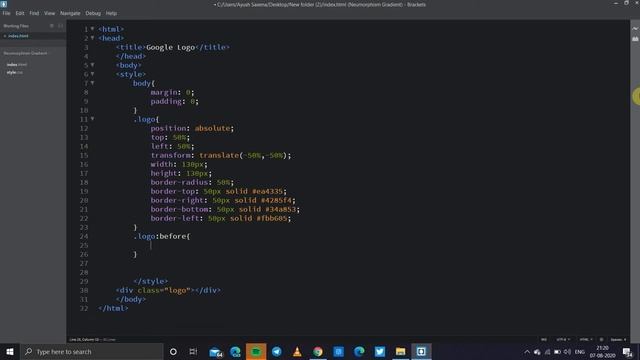Click the cursor position in status bar

click(x=84, y=340)
